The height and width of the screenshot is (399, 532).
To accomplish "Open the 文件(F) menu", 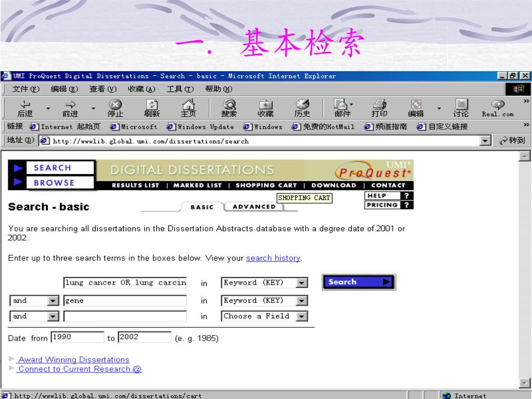I will pos(26,89).
